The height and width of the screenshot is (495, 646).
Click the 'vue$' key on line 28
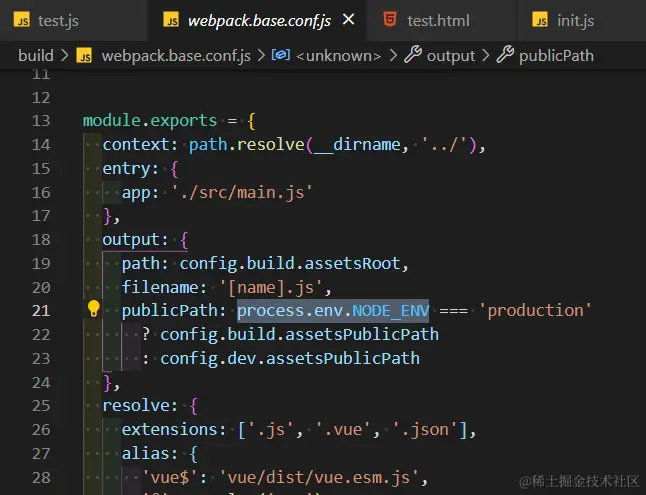(170, 477)
